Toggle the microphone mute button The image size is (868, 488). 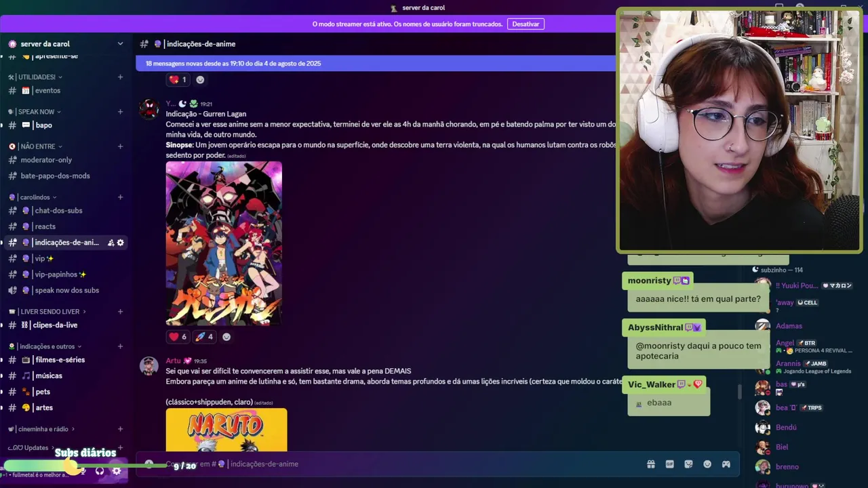[x=82, y=470]
